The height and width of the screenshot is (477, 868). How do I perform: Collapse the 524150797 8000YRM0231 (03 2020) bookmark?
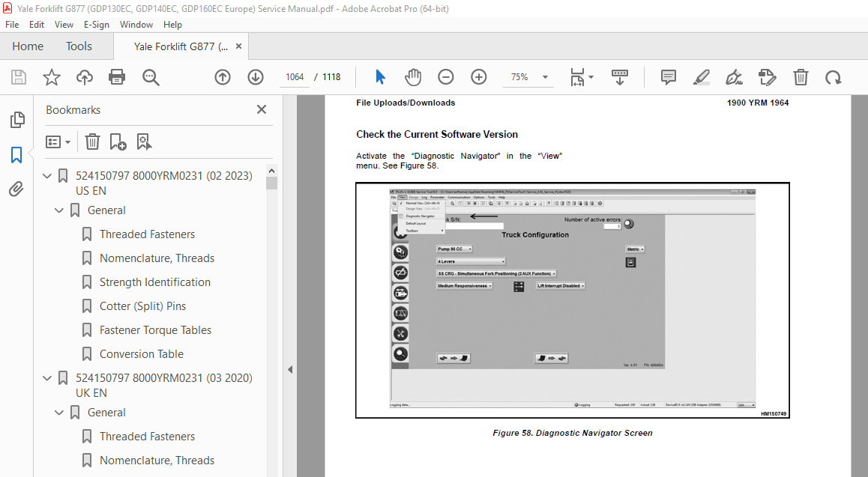click(47, 378)
